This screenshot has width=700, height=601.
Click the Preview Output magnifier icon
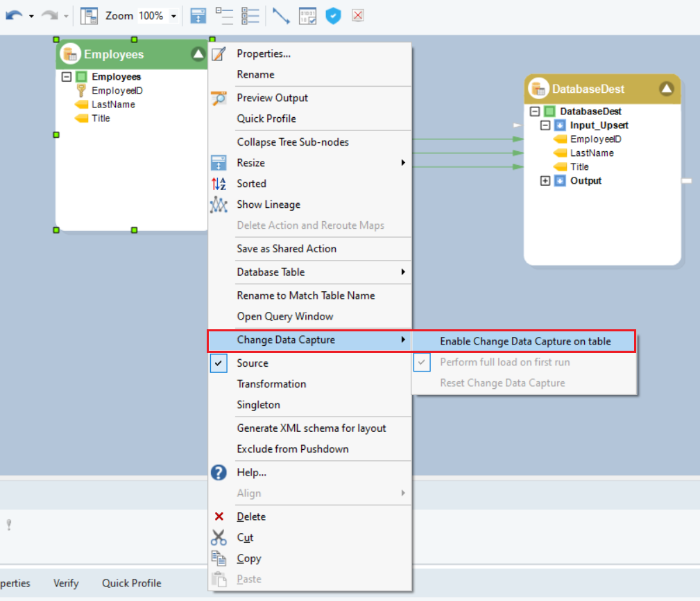pyautogui.click(x=219, y=98)
